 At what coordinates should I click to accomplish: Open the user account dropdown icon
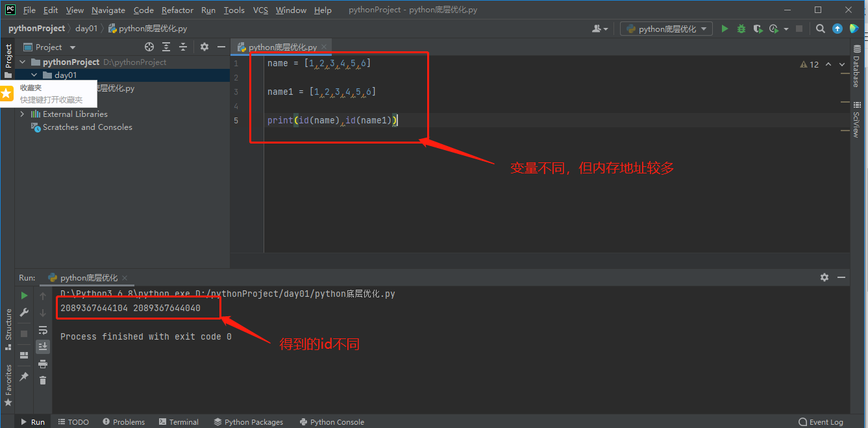[600, 29]
